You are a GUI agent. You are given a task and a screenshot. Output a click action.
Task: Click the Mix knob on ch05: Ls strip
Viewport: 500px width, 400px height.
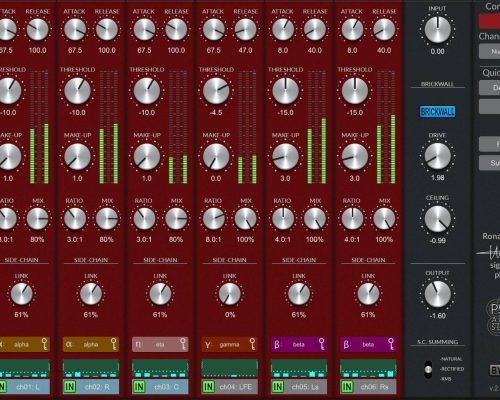(315, 219)
